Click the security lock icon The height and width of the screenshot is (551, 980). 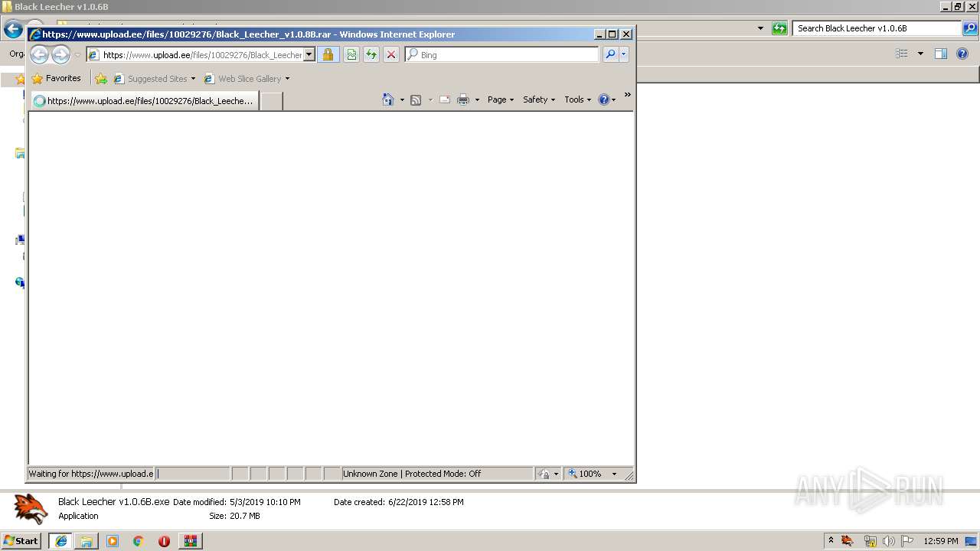328,54
